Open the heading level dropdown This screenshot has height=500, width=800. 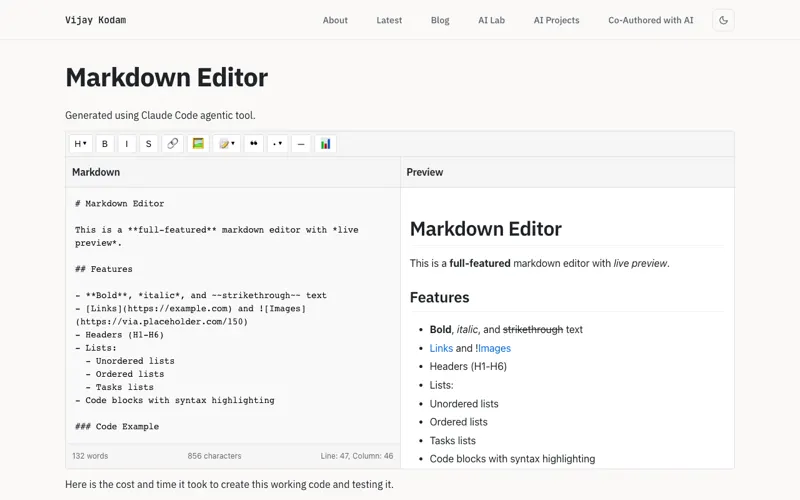tap(81, 144)
